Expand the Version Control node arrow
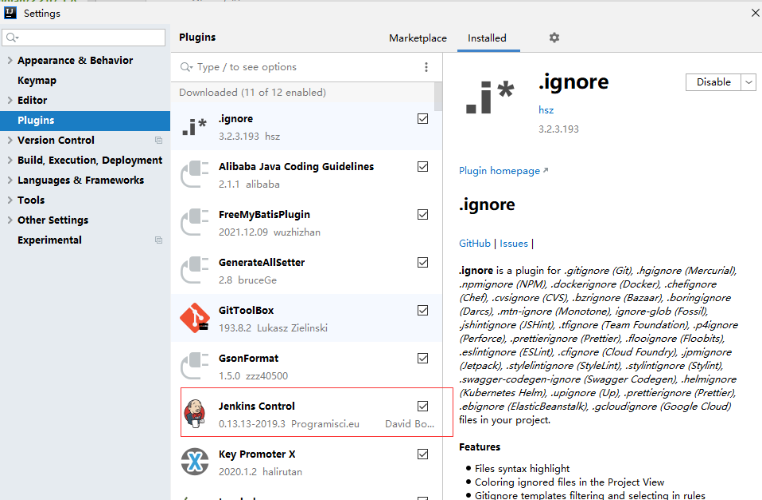The image size is (762, 500). 10,140
